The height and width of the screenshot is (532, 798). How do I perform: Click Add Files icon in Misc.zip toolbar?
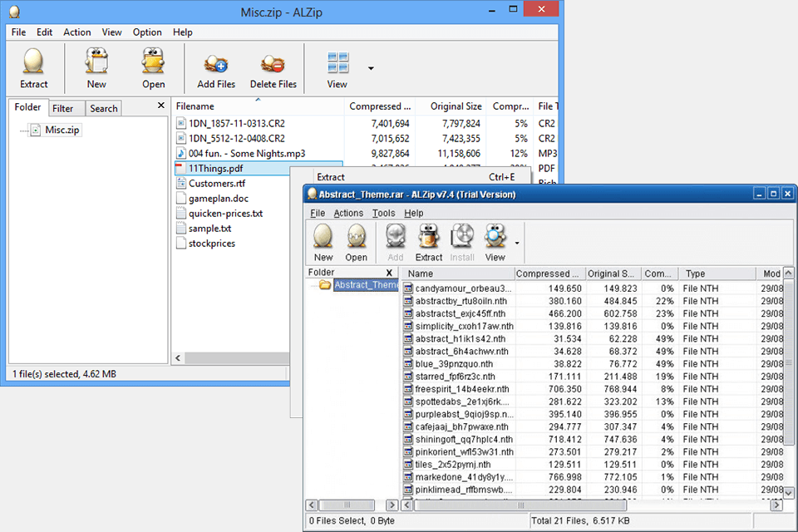point(216,64)
